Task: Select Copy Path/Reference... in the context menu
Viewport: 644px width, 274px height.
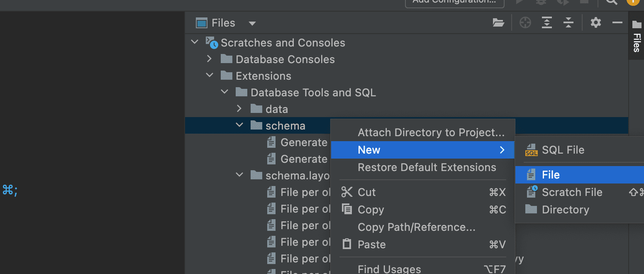Action: tap(416, 227)
